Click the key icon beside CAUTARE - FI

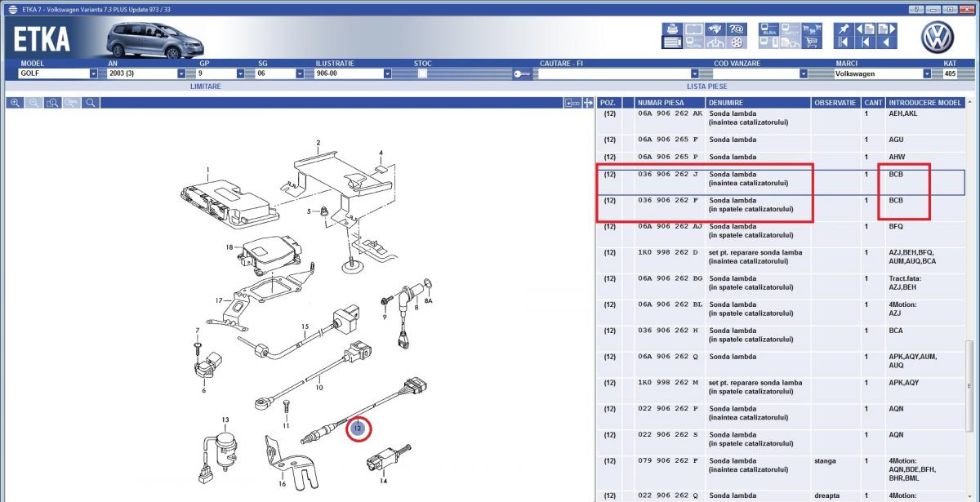(x=523, y=73)
